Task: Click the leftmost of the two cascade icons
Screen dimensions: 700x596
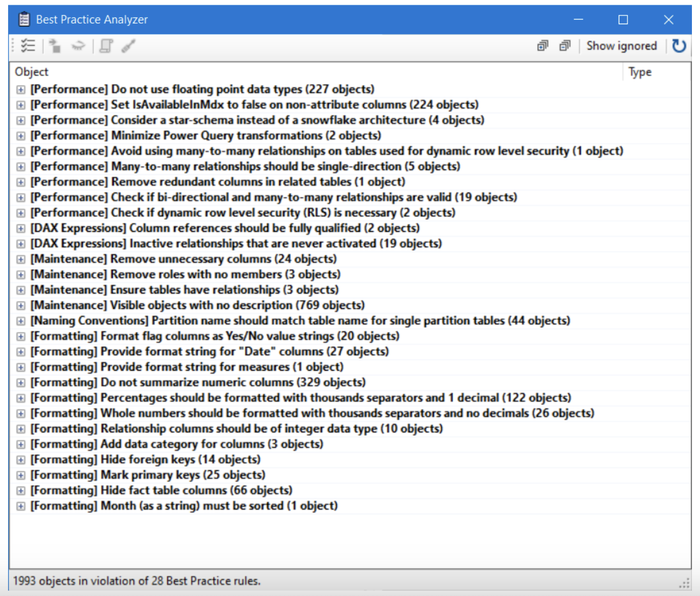Action: (x=543, y=46)
